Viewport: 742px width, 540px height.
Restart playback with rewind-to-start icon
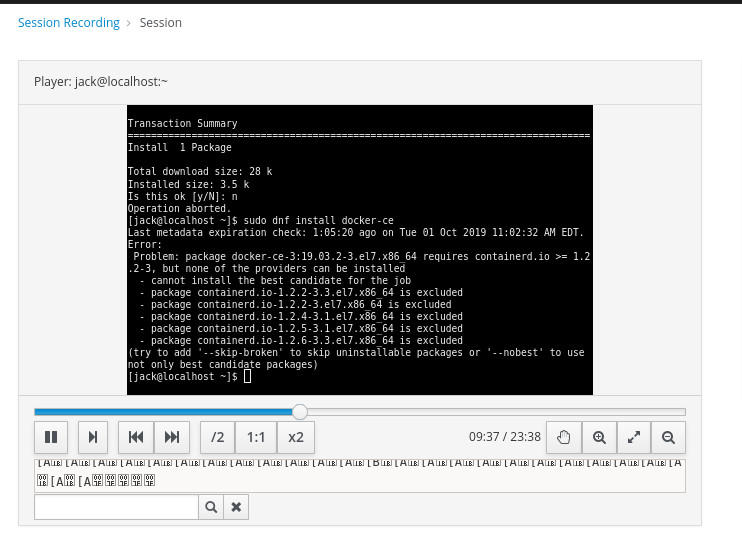tap(136, 437)
